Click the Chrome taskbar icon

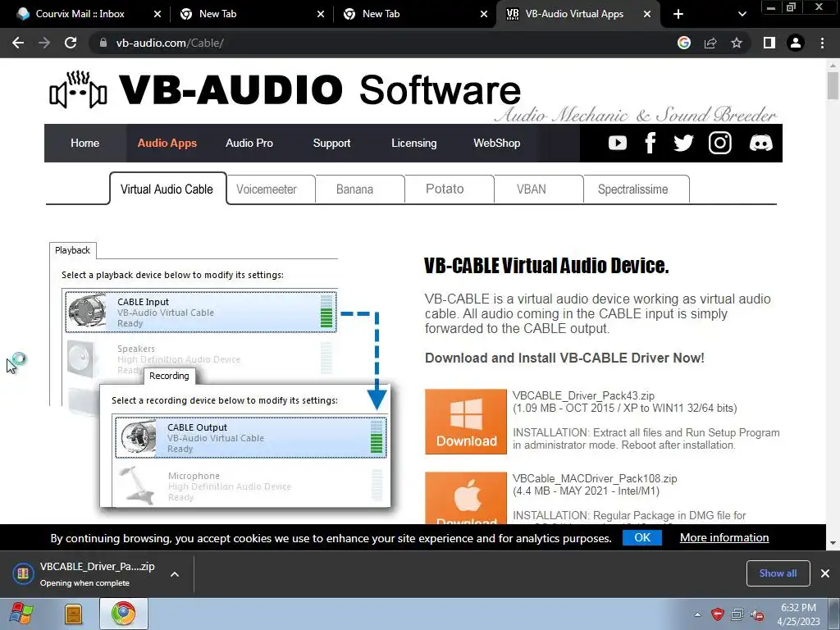123,614
